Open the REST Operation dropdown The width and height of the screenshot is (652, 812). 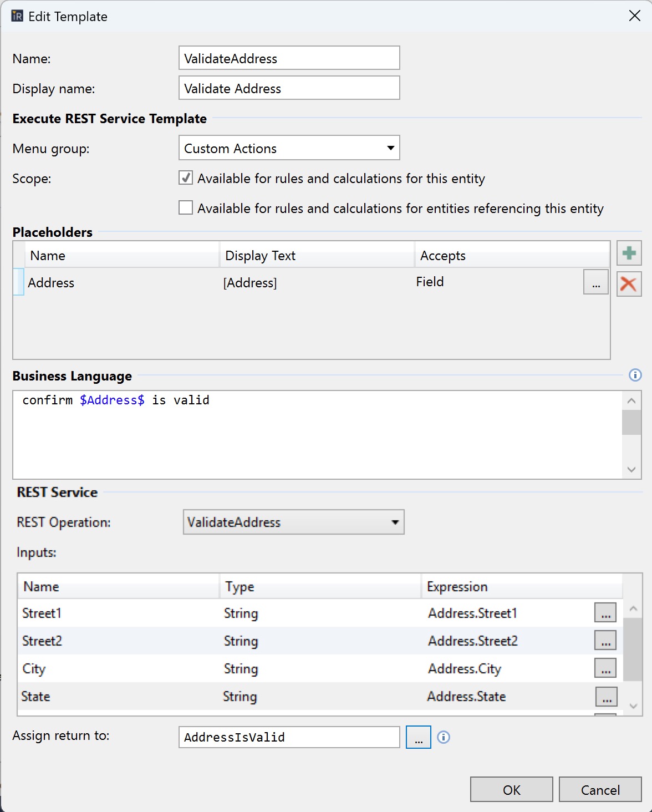pyautogui.click(x=395, y=522)
